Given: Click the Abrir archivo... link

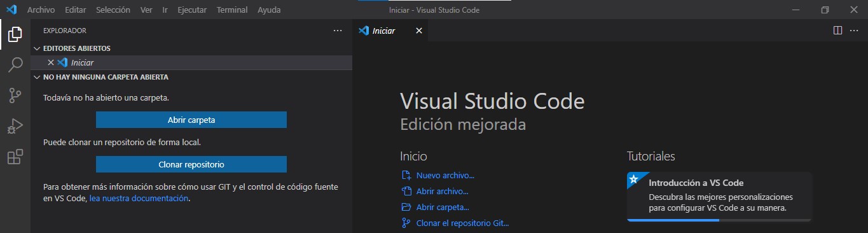Looking at the screenshot, I should [x=442, y=191].
